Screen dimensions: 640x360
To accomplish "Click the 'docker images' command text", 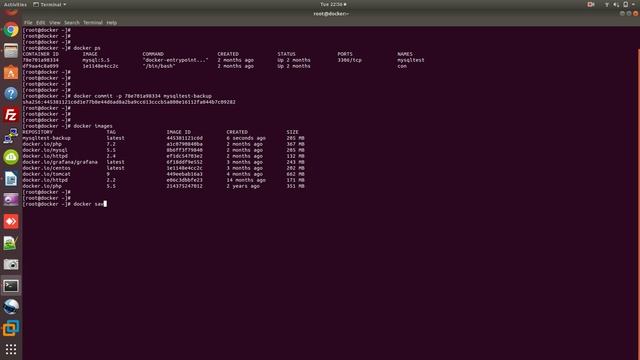I will [x=93, y=126].
